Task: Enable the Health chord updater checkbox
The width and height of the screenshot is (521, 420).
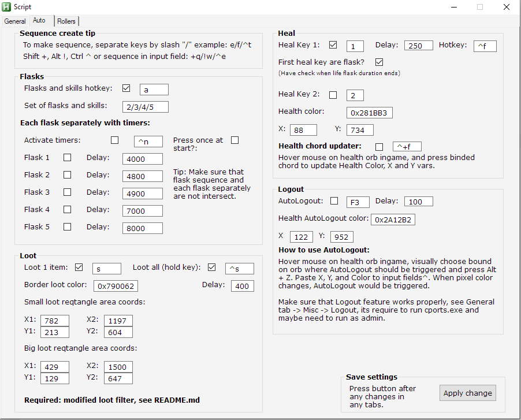Action: pyautogui.click(x=379, y=147)
